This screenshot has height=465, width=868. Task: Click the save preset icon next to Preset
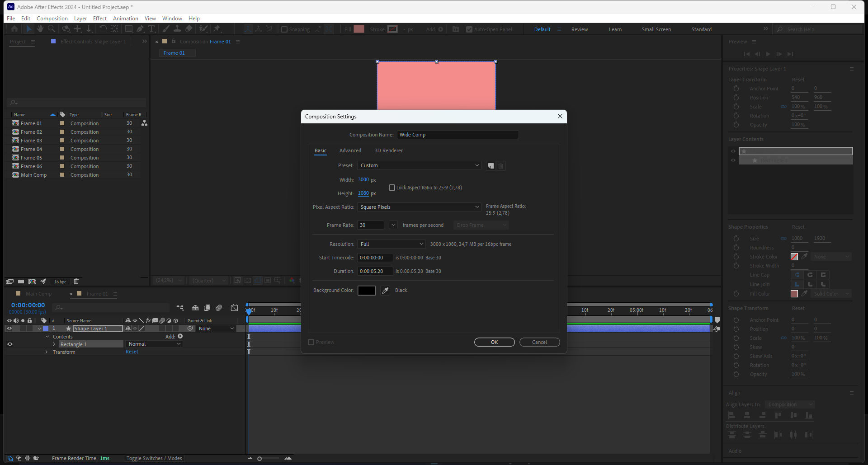click(491, 166)
